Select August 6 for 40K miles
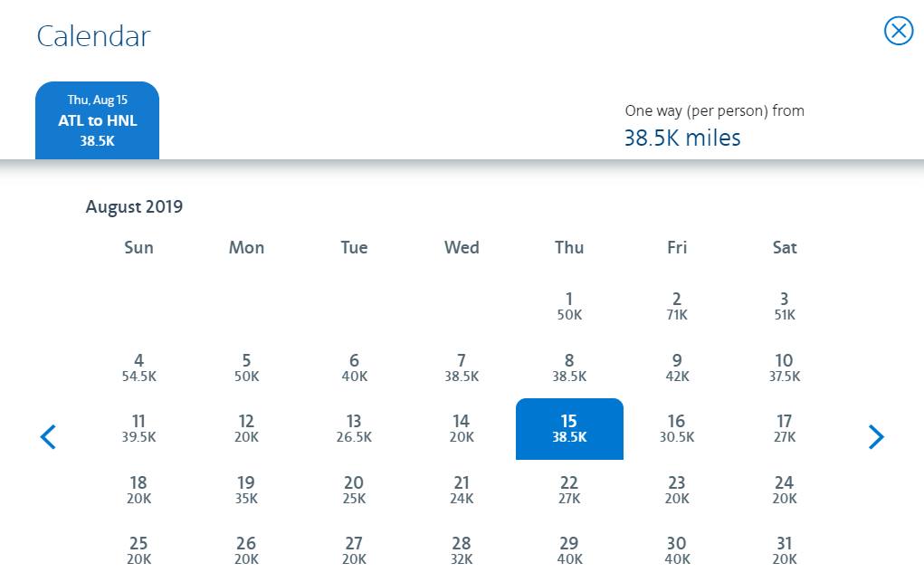 [354, 368]
